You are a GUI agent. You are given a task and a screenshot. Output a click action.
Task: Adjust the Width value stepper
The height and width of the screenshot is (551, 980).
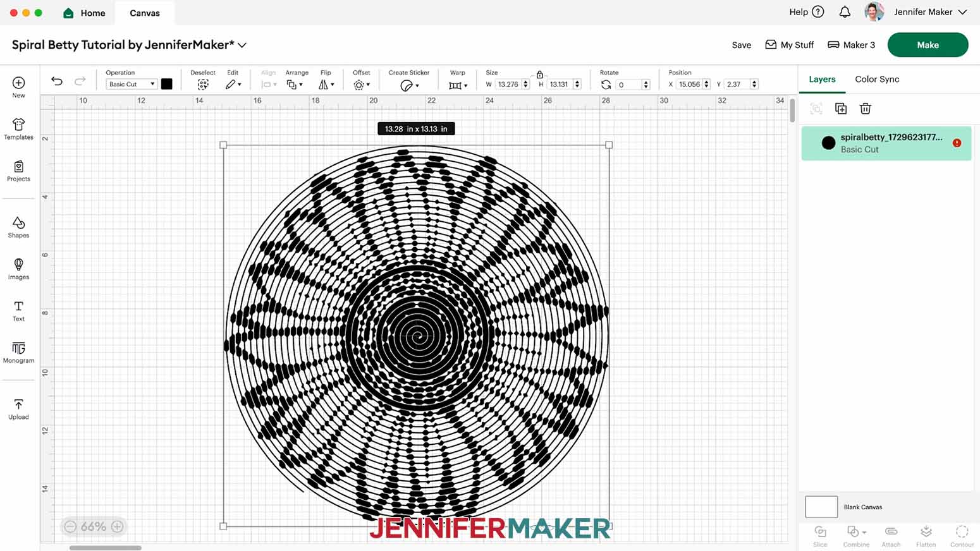point(525,84)
